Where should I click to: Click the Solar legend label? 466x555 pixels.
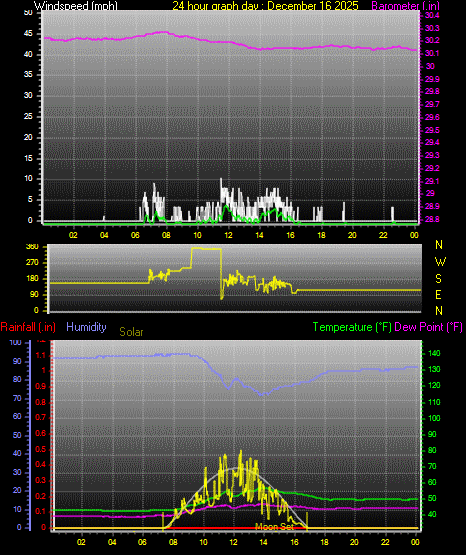point(131,332)
